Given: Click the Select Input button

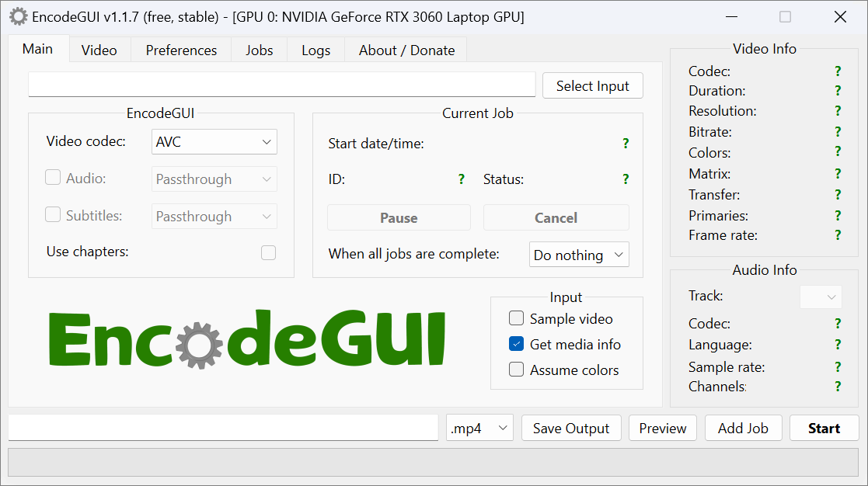Looking at the screenshot, I should tap(592, 85).
